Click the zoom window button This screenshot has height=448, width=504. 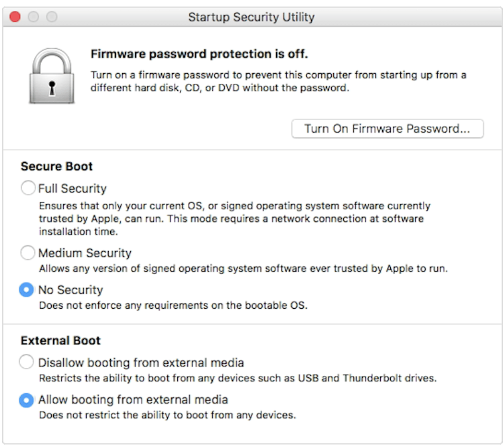[52, 17]
